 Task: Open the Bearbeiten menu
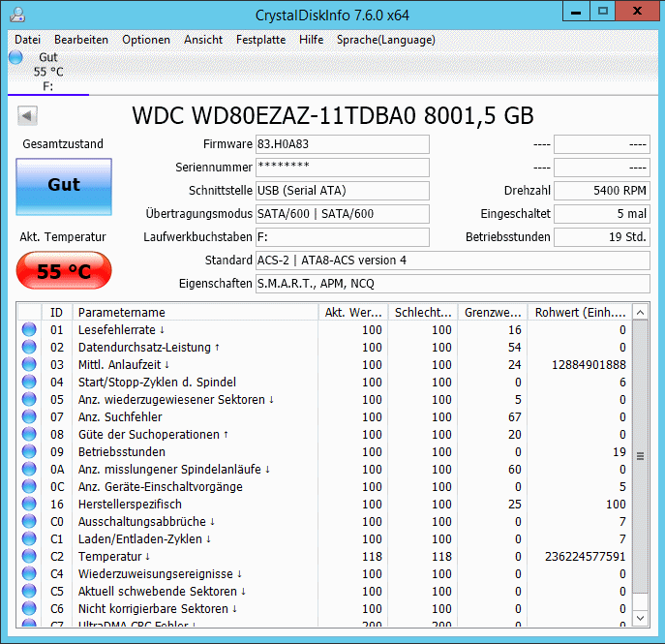pos(81,40)
